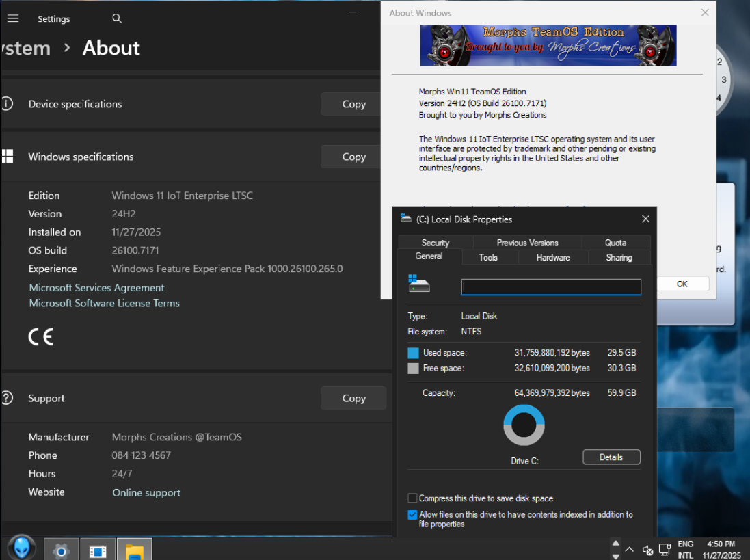The height and width of the screenshot is (560, 750).
Task: Click the Settings gear taskbar icon
Action: click(x=61, y=550)
